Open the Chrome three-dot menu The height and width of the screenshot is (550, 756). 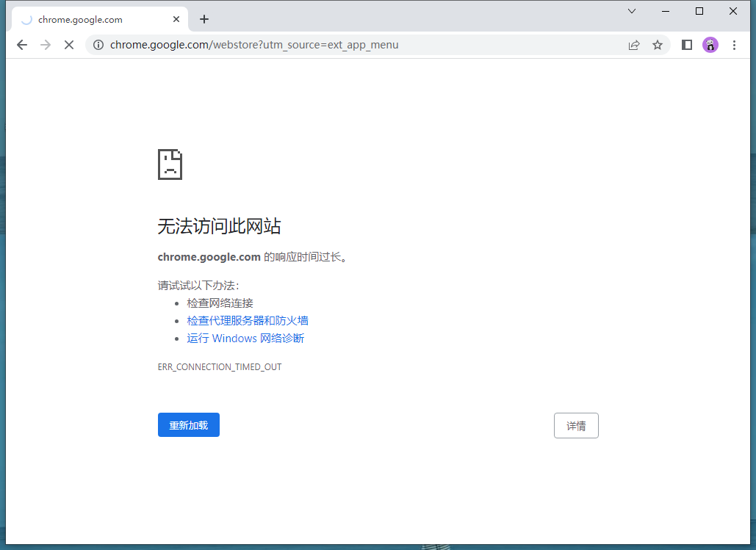pos(734,45)
